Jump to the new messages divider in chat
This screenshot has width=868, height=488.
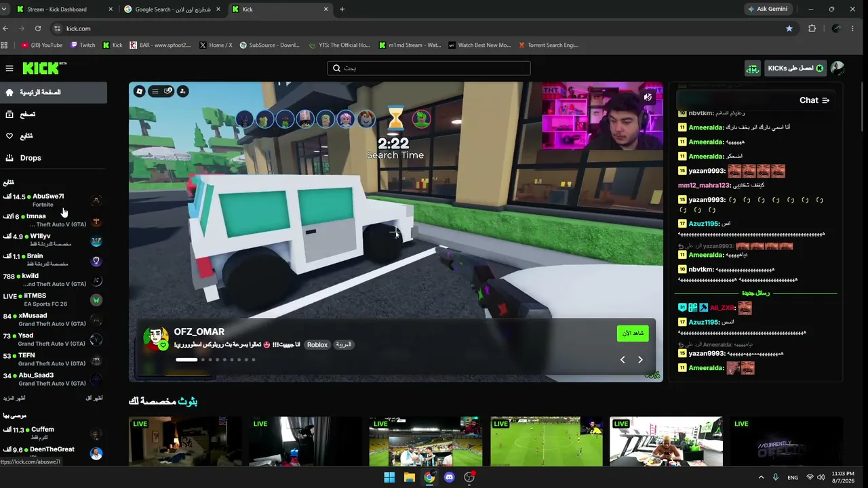[x=755, y=293]
